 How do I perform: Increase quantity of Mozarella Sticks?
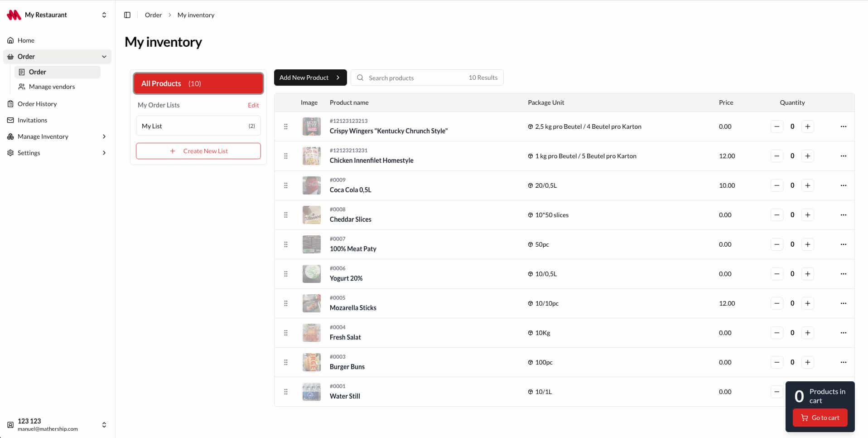(808, 303)
